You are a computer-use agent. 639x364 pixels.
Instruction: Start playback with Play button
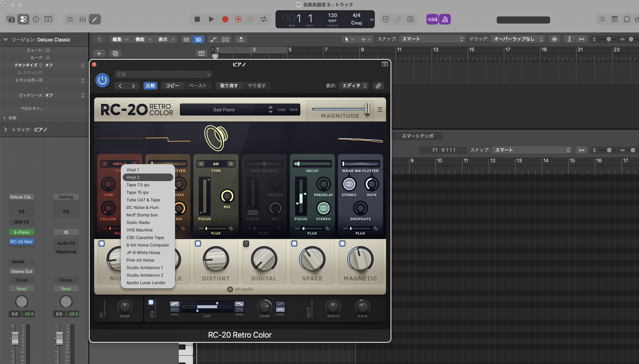[x=211, y=19]
